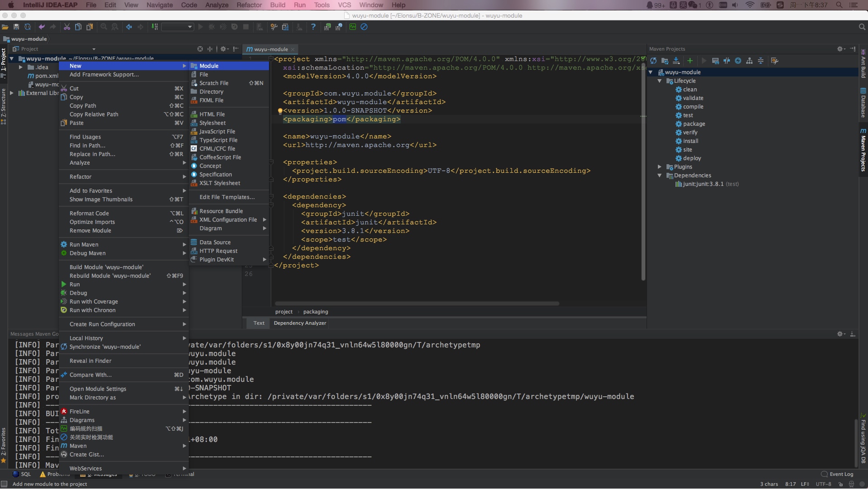868x489 pixels.
Task: Click Download Sources and Documentation icon
Action: [676, 61]
